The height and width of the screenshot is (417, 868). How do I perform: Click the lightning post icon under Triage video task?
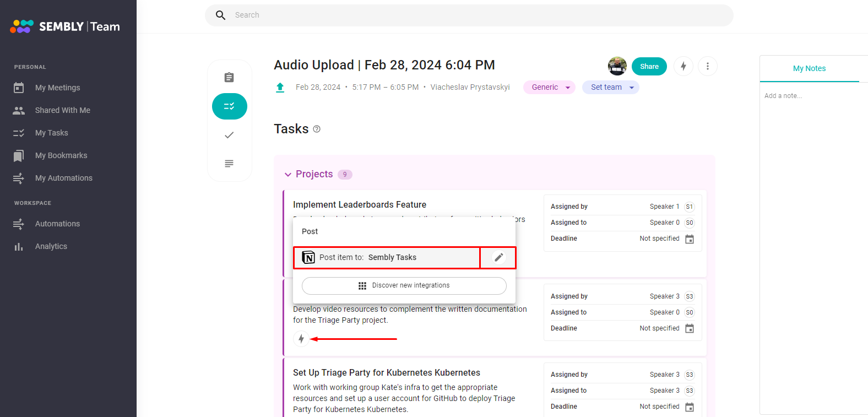(x=301, y=339)
